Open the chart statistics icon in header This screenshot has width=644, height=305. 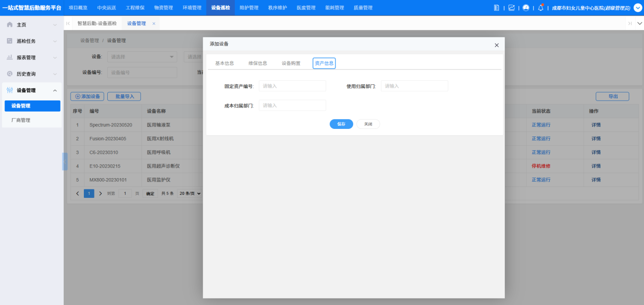(511, 8)
